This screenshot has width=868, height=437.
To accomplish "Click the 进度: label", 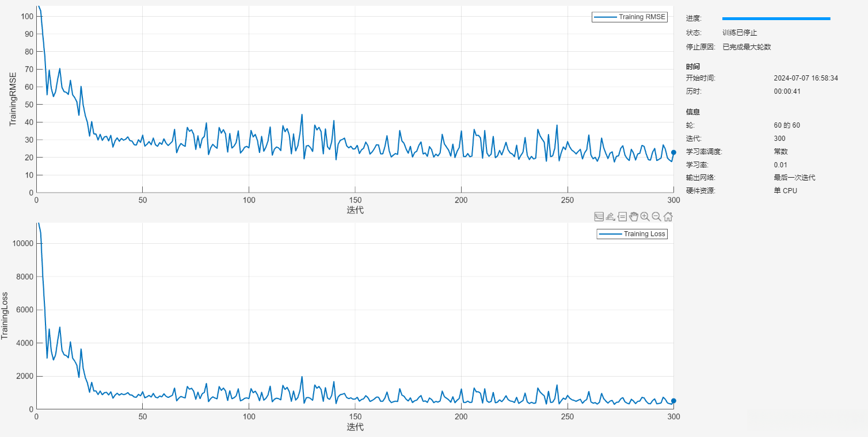I will click(x=694, y=18).
